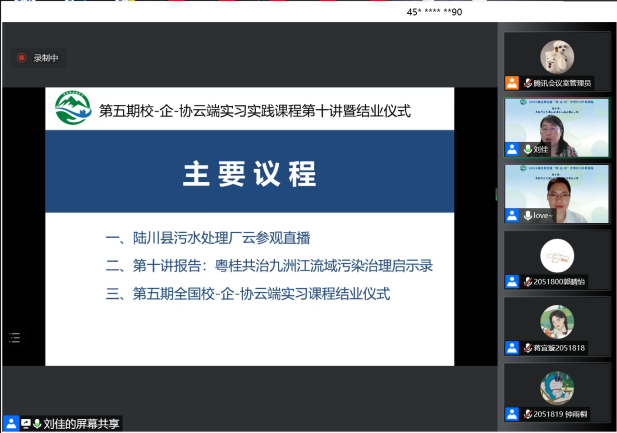The image size is (617, 433).
Task: Click the dog avatar of 腾讯会议室管理员
Action: [557, 56]
